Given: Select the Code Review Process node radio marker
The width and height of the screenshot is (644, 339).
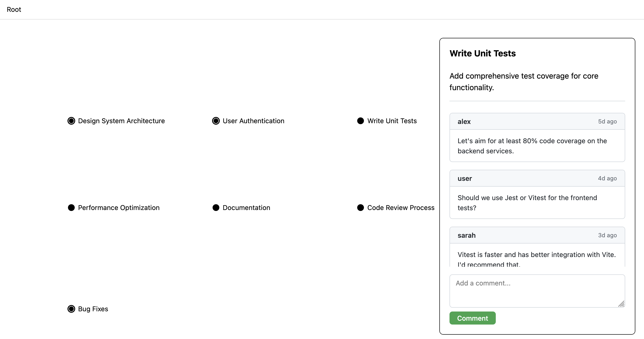Looking at the screenshot, I should (x=360, y=207).
